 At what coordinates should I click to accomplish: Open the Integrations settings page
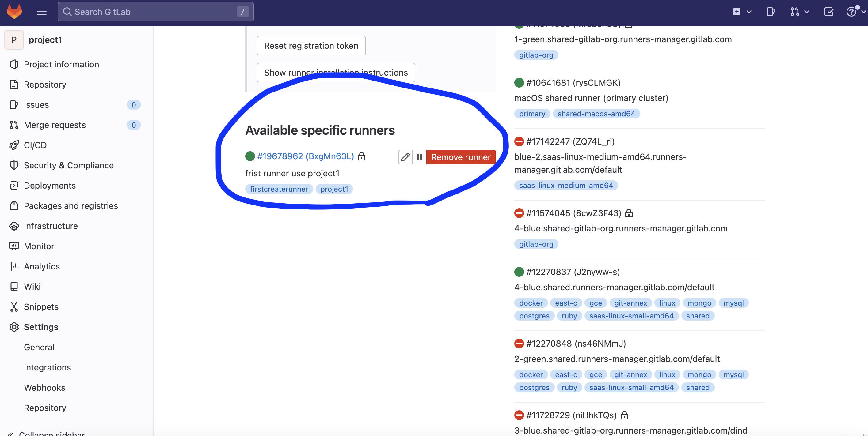(47, 367)
